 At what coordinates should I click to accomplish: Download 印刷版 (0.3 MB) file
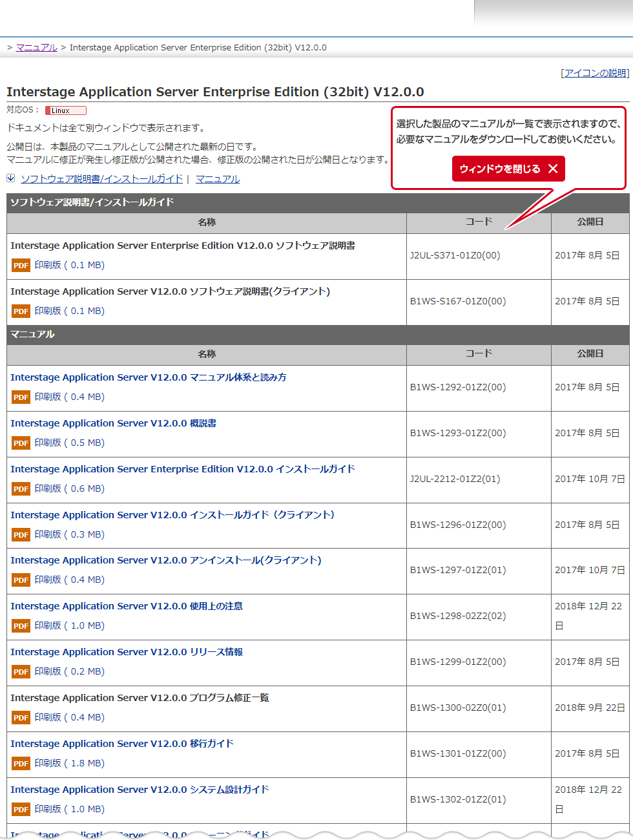pos(70,534)
